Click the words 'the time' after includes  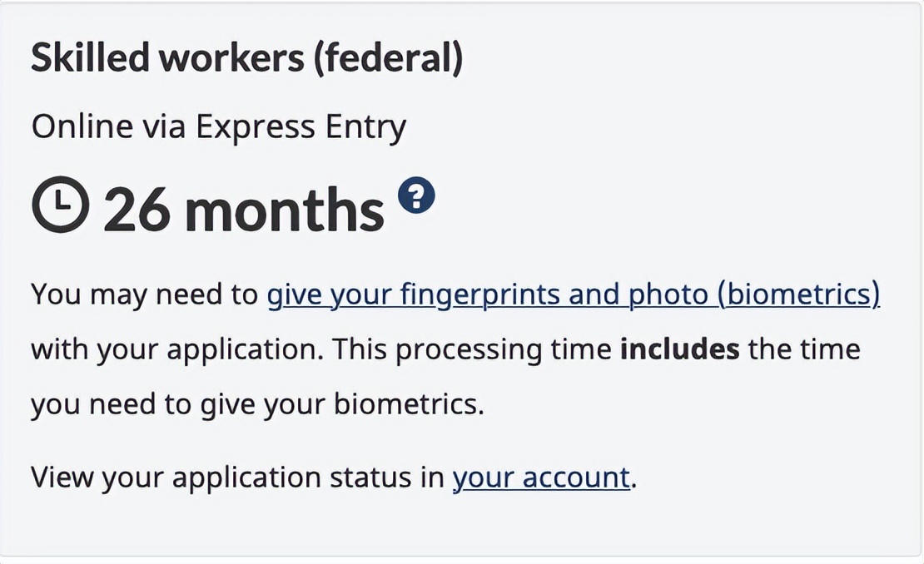pos(804,349)
